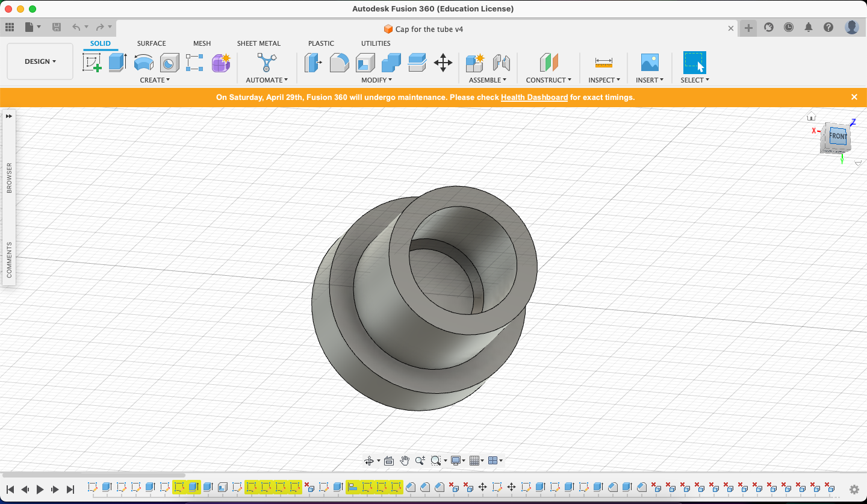
Task: Expand the INSPECT menu
Action: tap(604, 79)
